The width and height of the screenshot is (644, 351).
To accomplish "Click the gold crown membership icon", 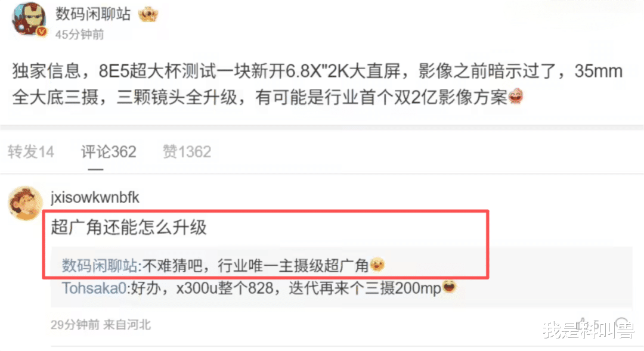I will (148, 14).
